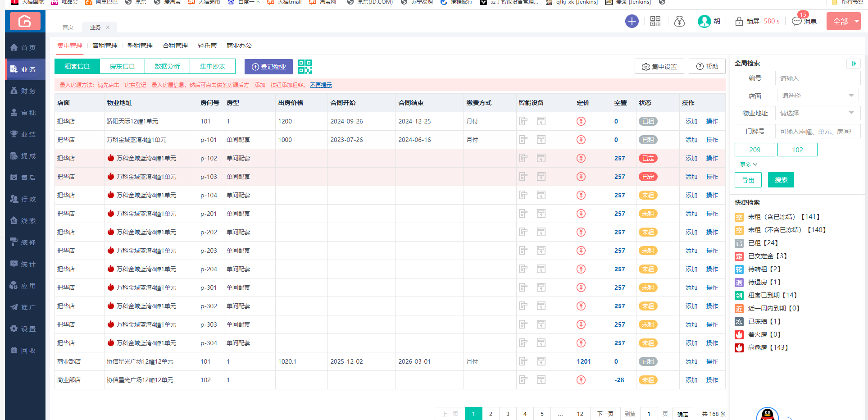Open 行政 in left sidebar
The height and width of the screenshot is (420, 868).
(25, 199)
